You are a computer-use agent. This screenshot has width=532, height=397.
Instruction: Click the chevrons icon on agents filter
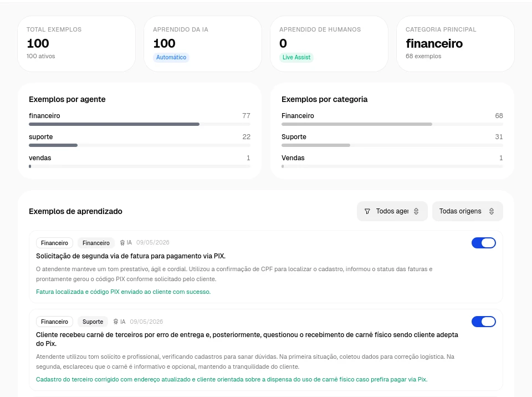(x=416, y=211)
